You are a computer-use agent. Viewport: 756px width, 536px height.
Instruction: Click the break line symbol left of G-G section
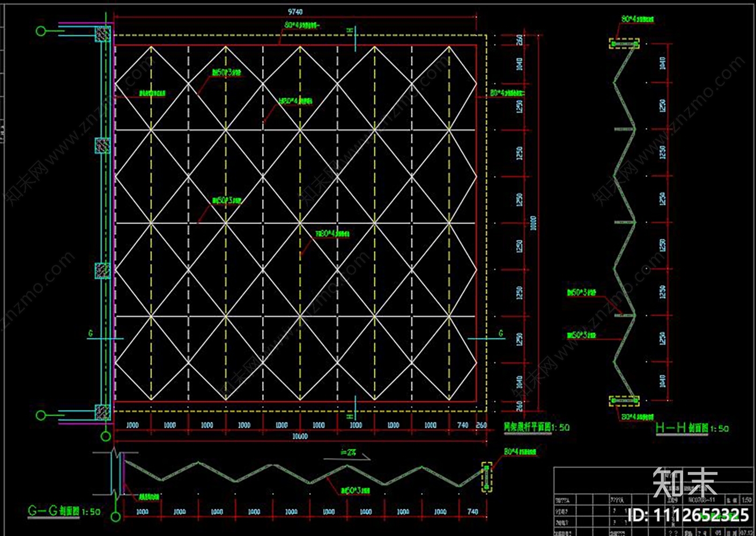click(x=115, y=472)
